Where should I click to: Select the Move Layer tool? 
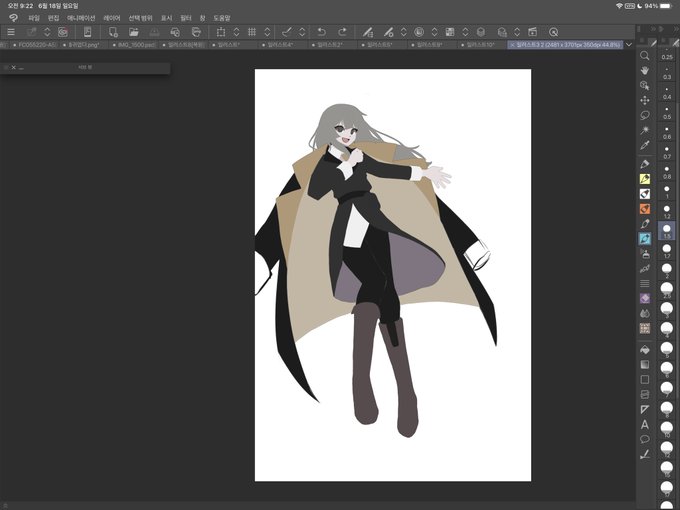pyautogui.click(x=645, y=100)
